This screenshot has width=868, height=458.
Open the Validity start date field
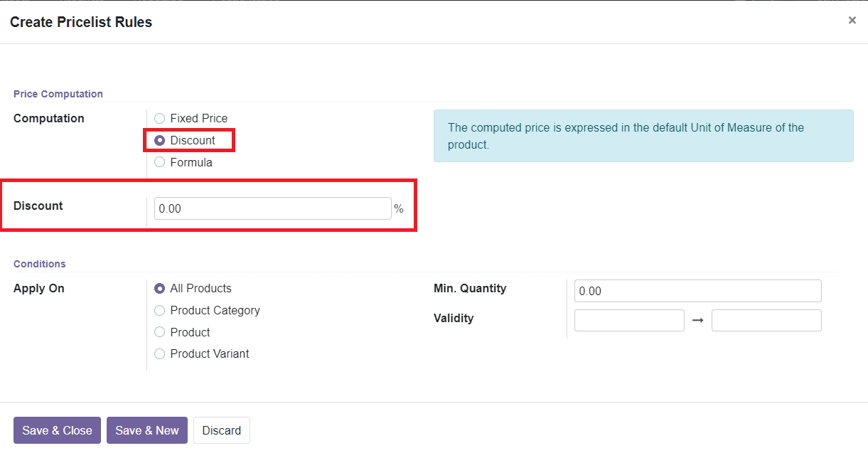(x=629, y=321)
